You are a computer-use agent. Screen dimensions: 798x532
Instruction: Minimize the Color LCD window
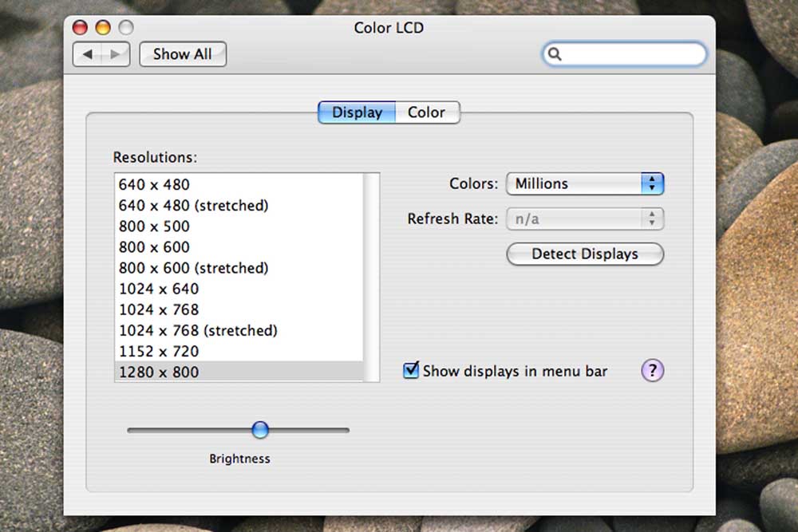point(103,28)
